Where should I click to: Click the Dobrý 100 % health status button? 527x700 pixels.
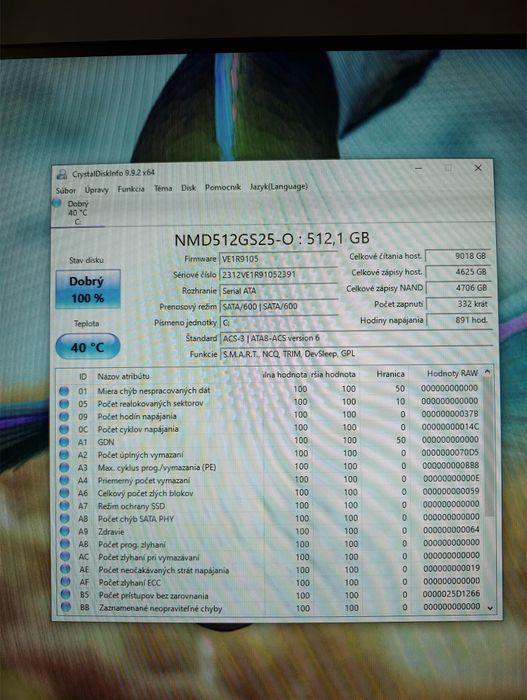pos(88,289)
